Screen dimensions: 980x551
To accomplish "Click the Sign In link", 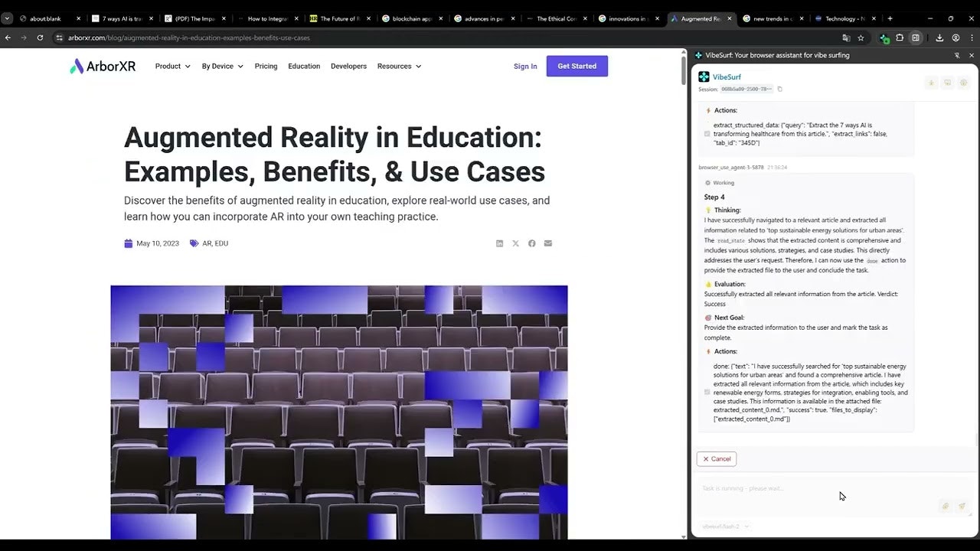I will point(525,67).
